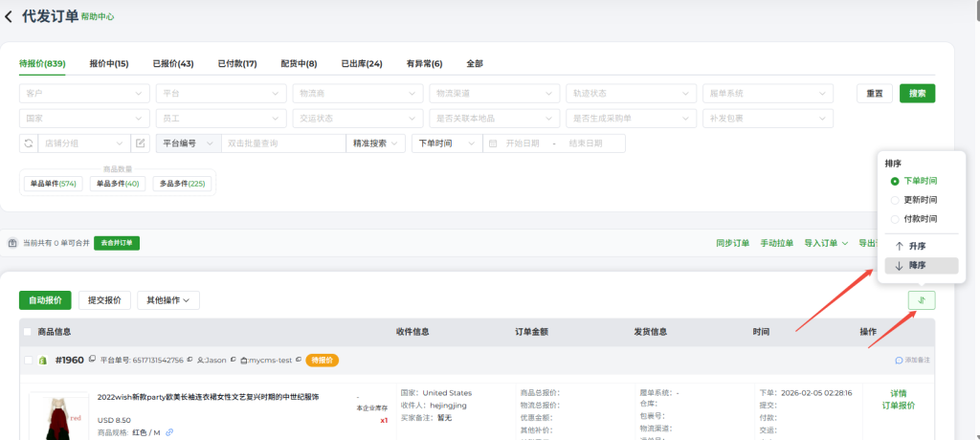Check the checkbox for order #1960
The height and width of the screenshot is (440, 980).
point(27,361)
